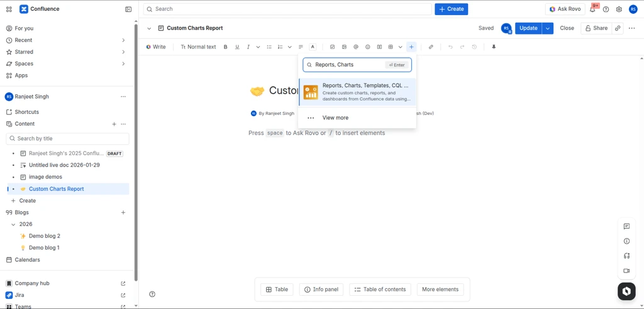Image resolution: width=644 pixels, height=309 pixels.
Task: Open the video recording icon
Action: coord(626,271)
